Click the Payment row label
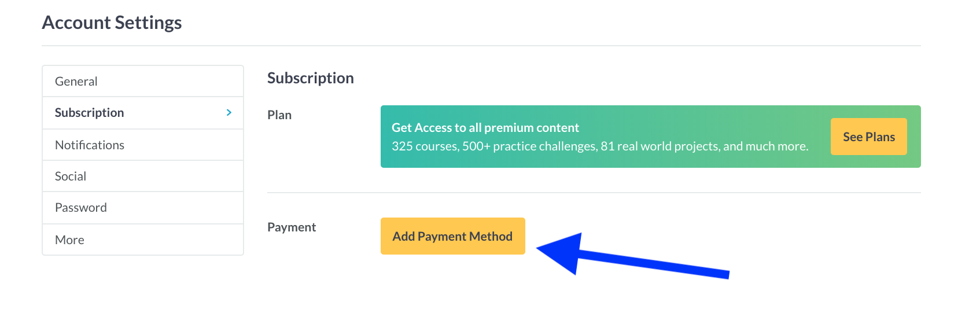Image resolution: width=980 pixels, height=324 pixels. click(292, 227)
